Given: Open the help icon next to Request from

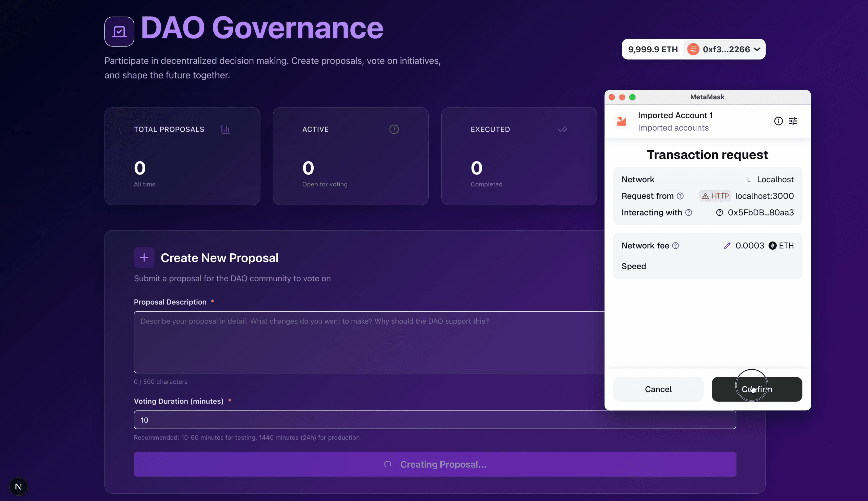Looking at the screenshot, I should pyautogui.click(x=681, y=196).
